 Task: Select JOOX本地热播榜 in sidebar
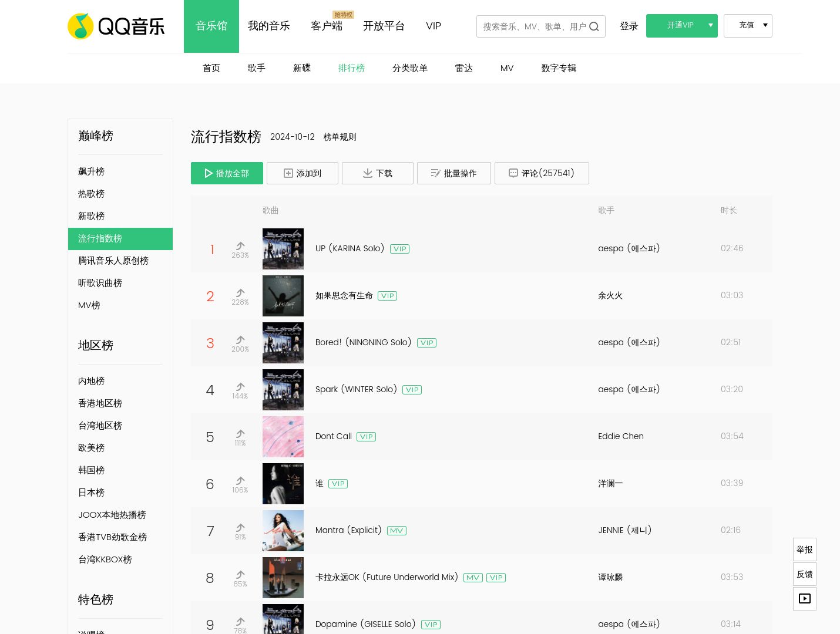click(112, 515)
